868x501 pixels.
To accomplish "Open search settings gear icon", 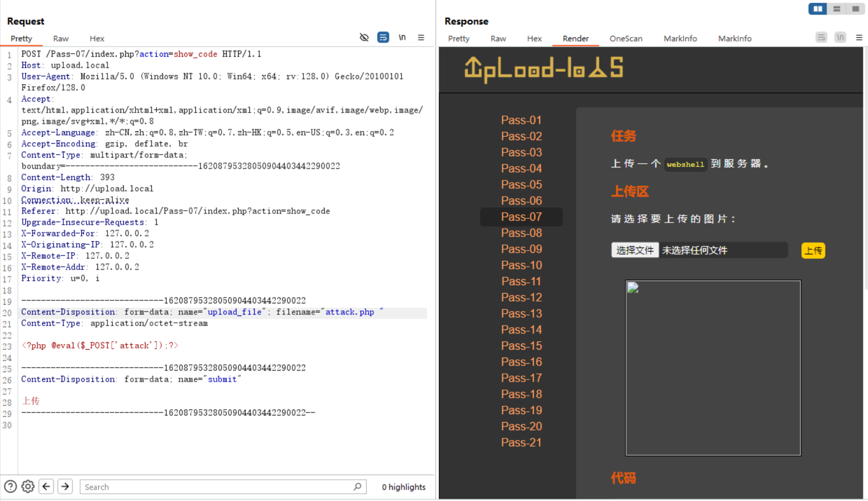I will (x=28, y=486).
